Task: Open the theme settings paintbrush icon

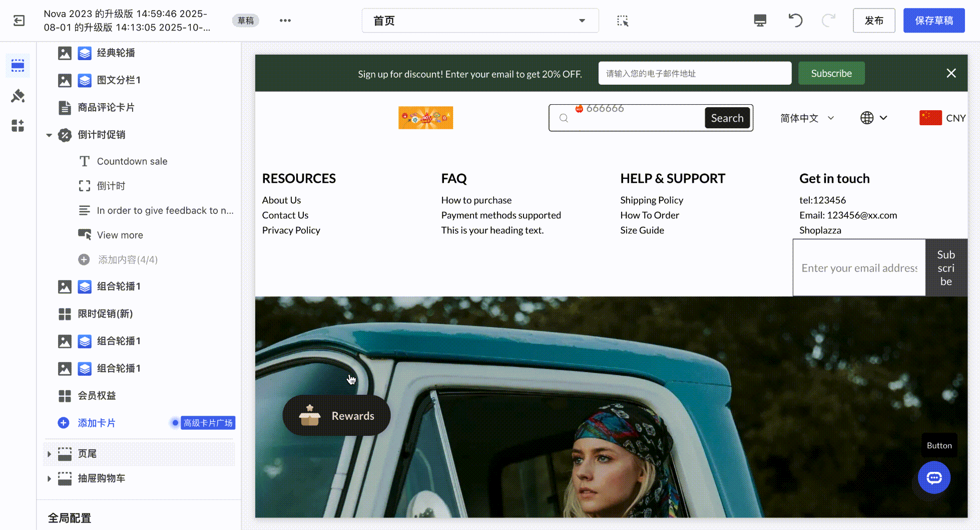Action: point(18,96)
